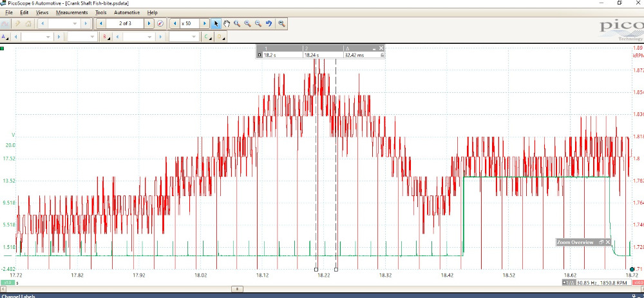Open the Measurements menu

pyautogui.click(x=71, y=12)
